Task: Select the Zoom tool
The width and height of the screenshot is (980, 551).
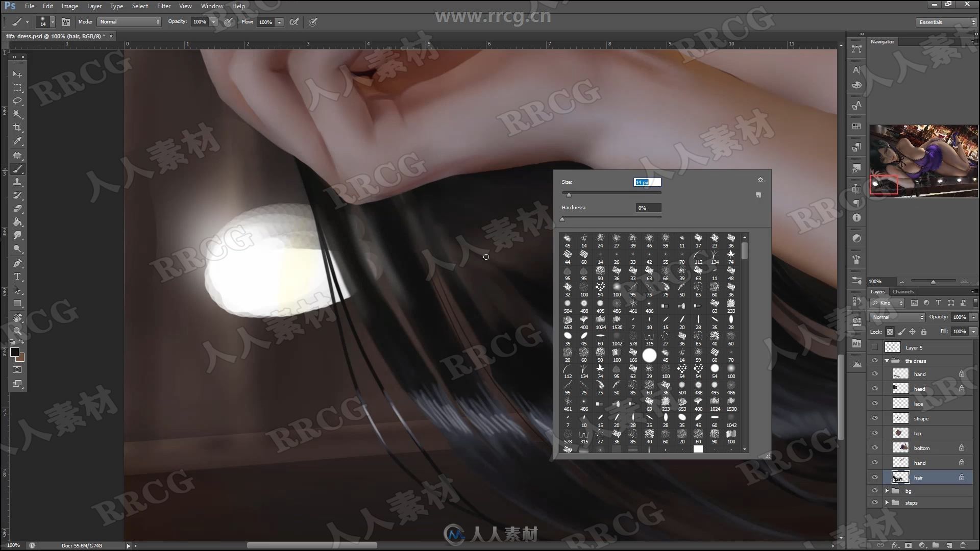Action: 17,331
